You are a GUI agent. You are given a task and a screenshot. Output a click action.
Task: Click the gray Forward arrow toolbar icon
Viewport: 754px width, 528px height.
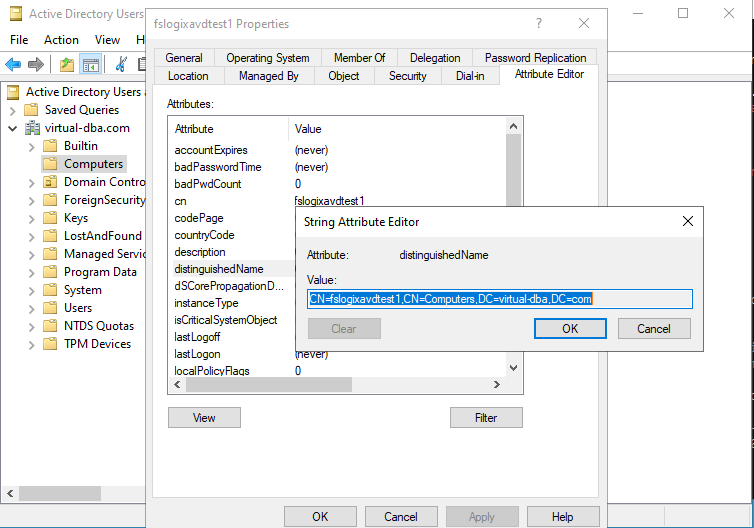pyautogui.click(x=36, y=65)
